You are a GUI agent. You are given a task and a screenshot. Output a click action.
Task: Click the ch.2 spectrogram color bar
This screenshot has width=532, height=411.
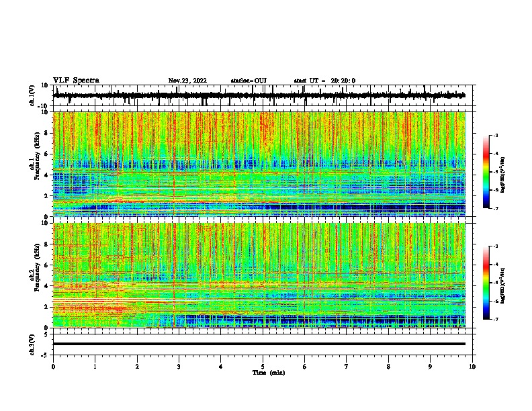(486, 283)
